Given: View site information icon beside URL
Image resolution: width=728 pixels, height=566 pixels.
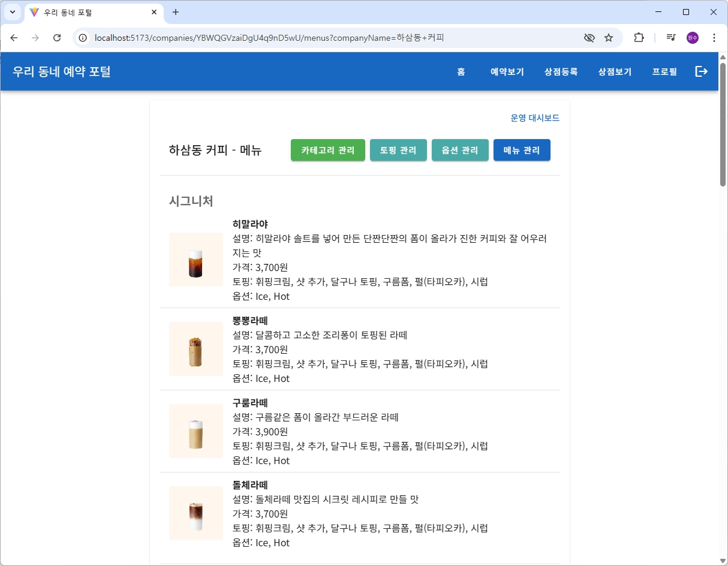Looking at the screenshot, I should [83, 38].
